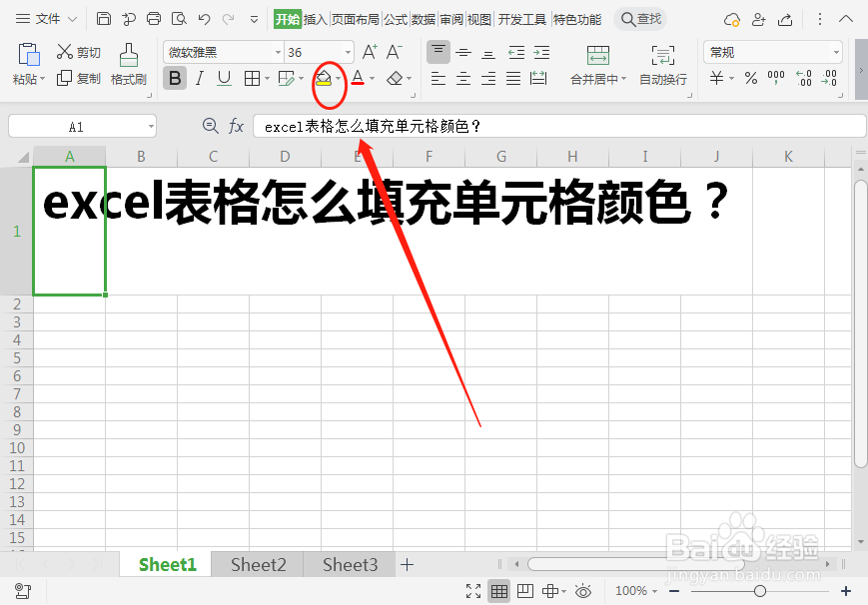This screenshot has height=605, width=868.
Task: Switch to Sheet2 tab
Action: 258,565
